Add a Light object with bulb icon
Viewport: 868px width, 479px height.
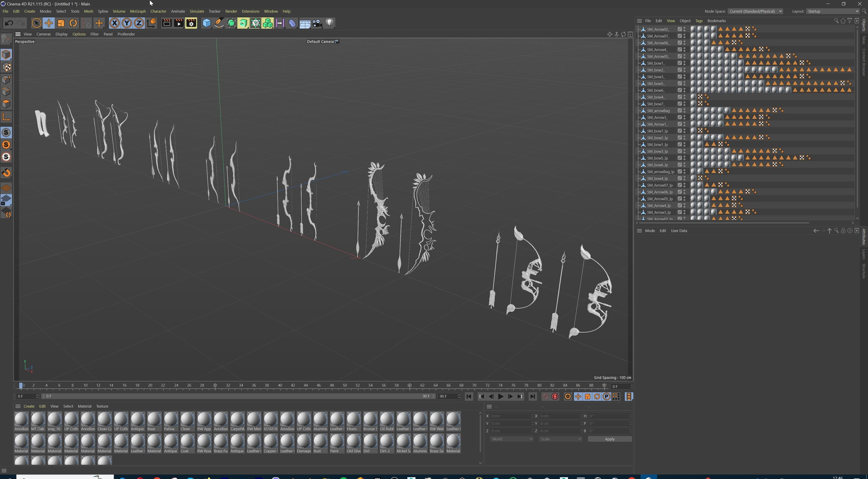coord(330,23)
